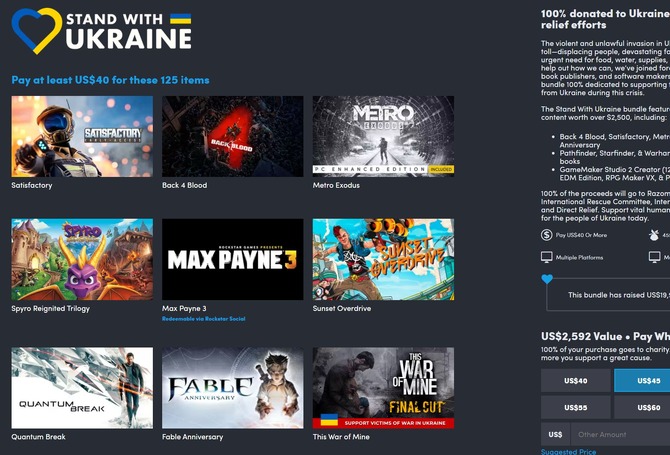Click the Spyro Reignited Trilogy title text
The image size is (670, 455).
50,308
